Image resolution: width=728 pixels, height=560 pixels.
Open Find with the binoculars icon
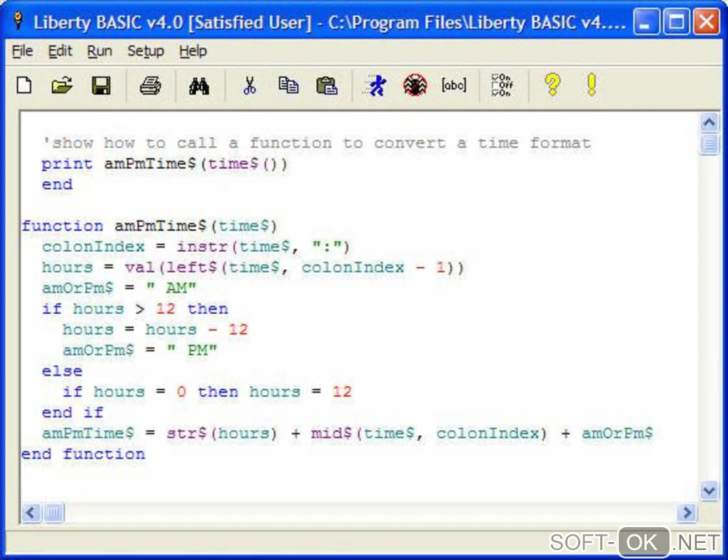(199, 86)
